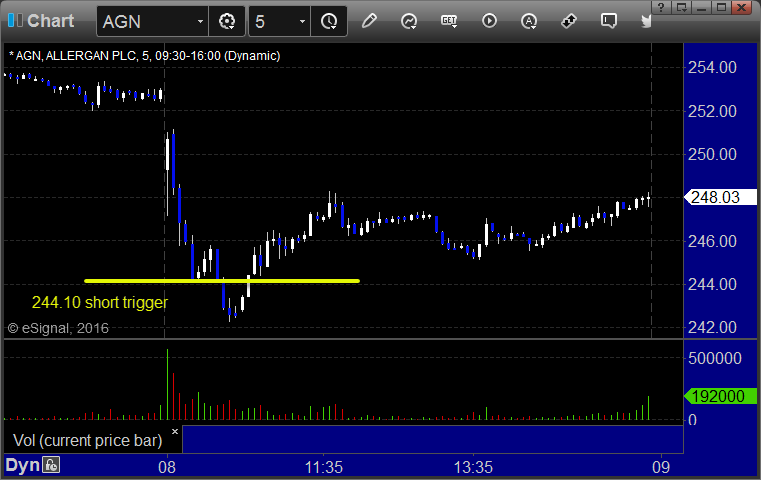Viewport: 761px width, 480px height.
Task: Toggle the Dyn lock icon
Action: tap(51, 465)
